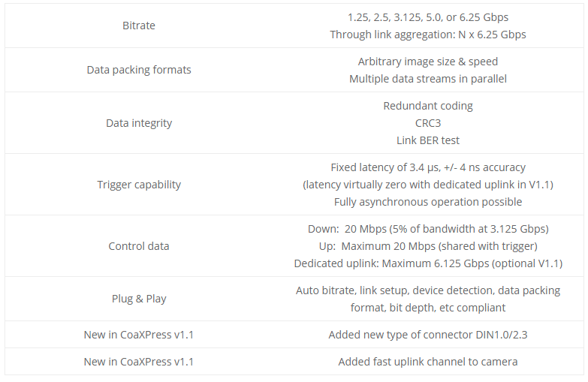The image size is (588, 382).
Task: Click the bitrate values ending in 6.25 Gbps
Action: [x=428, y=17]
